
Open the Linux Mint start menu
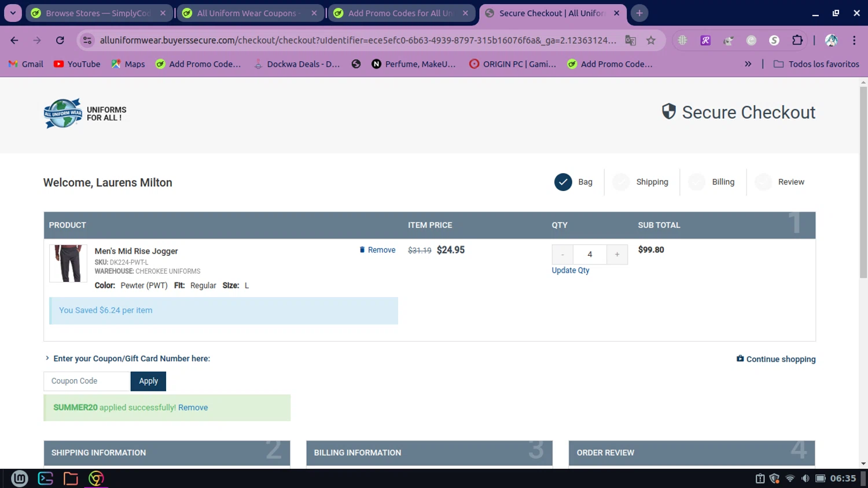[x=20, y=478]
